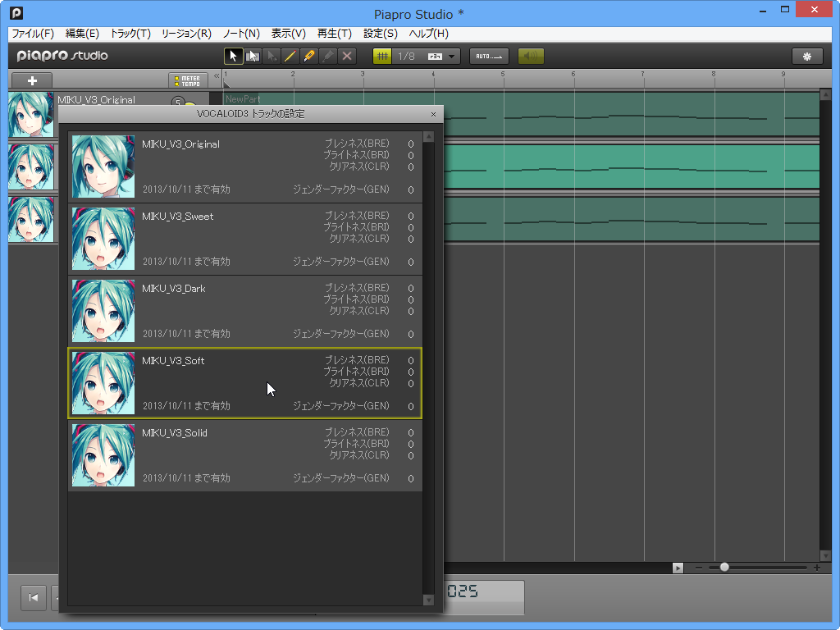
Task: Click the horizontal zoom slider handle
Action: click(x=724, y=567)
